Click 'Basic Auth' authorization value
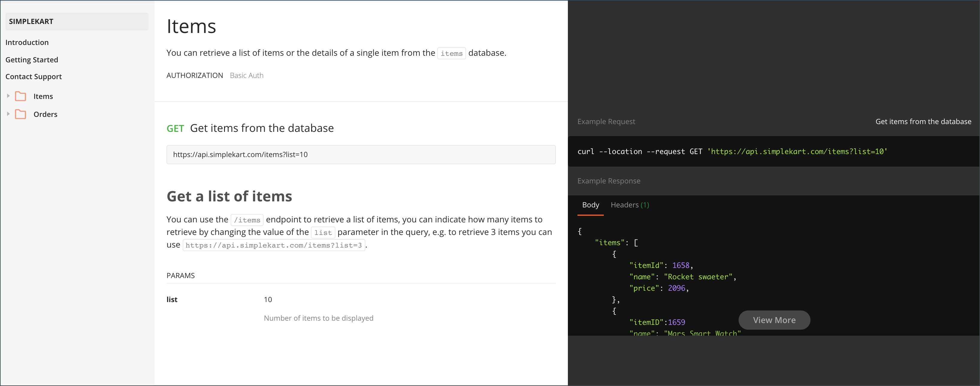The height and width of the screenshot is (386, 980). click(x=246, y=76)
